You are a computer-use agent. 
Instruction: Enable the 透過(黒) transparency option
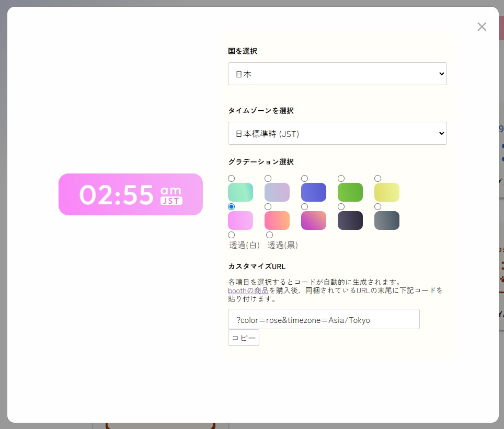point(269,235)
